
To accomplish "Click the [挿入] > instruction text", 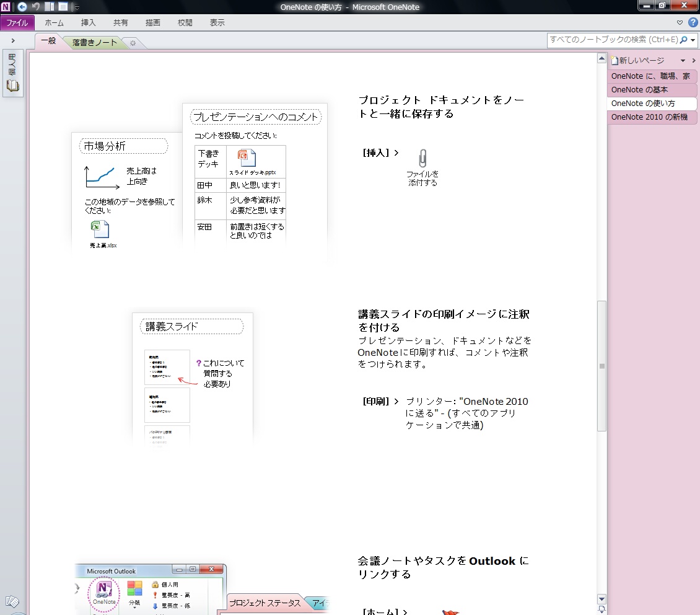I will coord(380,153).
